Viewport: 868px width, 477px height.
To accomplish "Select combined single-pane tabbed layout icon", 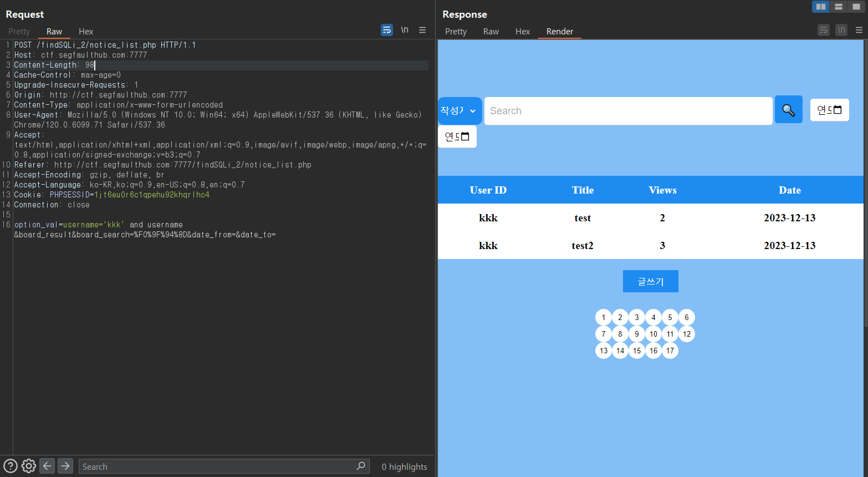I will pos(856,7).
